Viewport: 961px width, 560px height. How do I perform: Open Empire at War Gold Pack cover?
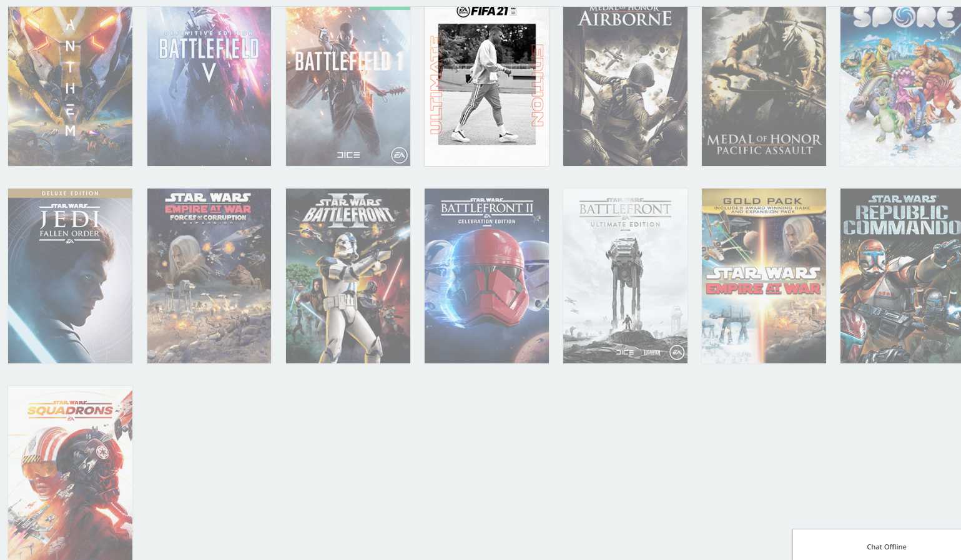pyautogui.click(x=764, y=276)
